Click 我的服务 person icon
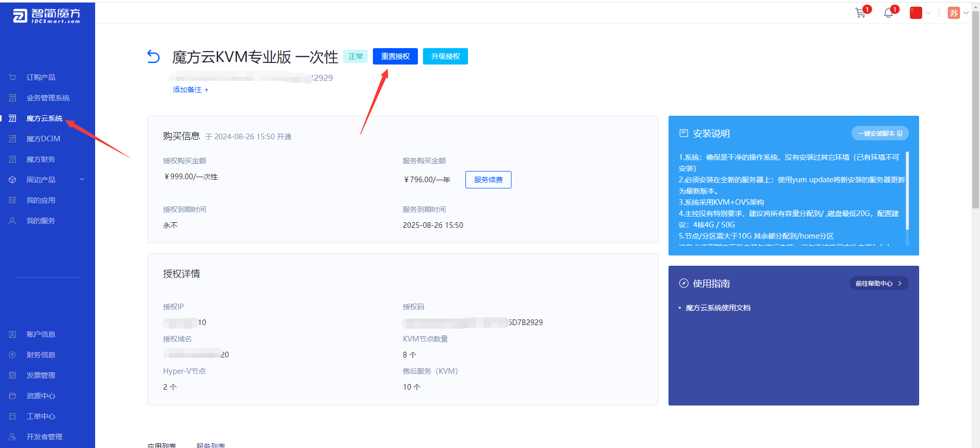 click(x=12, y=221)
